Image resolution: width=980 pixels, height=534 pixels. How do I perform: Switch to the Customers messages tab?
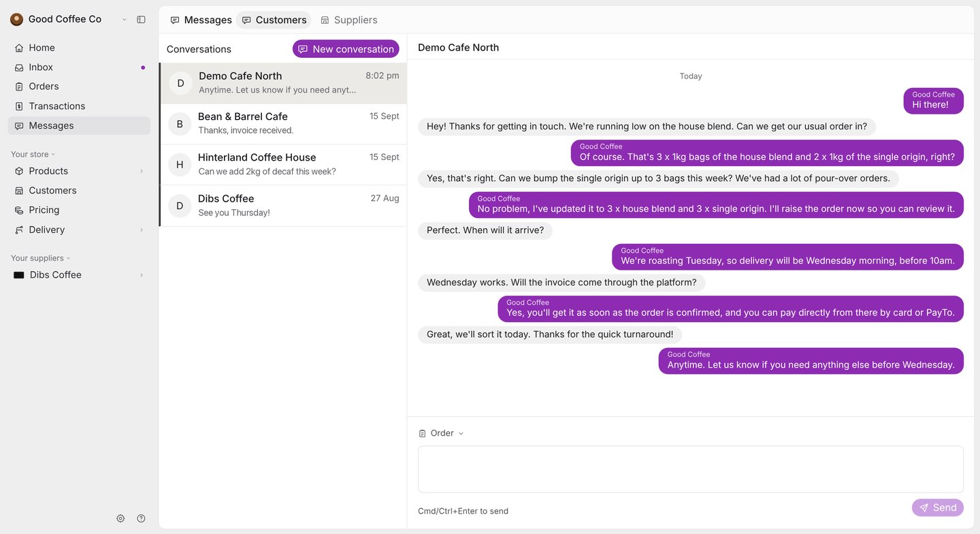pyautogui.click(x=274, y=20)
